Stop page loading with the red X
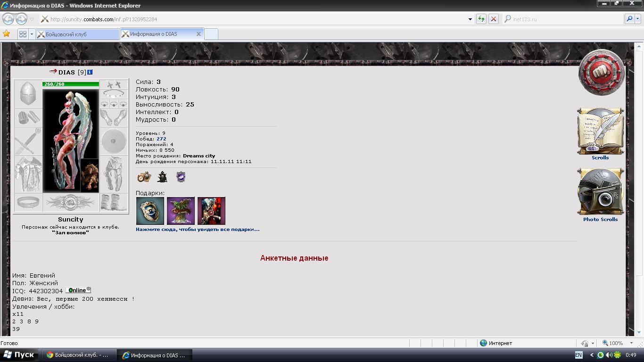The height and width of the screenshot is (362, 644). coord(493,19)
